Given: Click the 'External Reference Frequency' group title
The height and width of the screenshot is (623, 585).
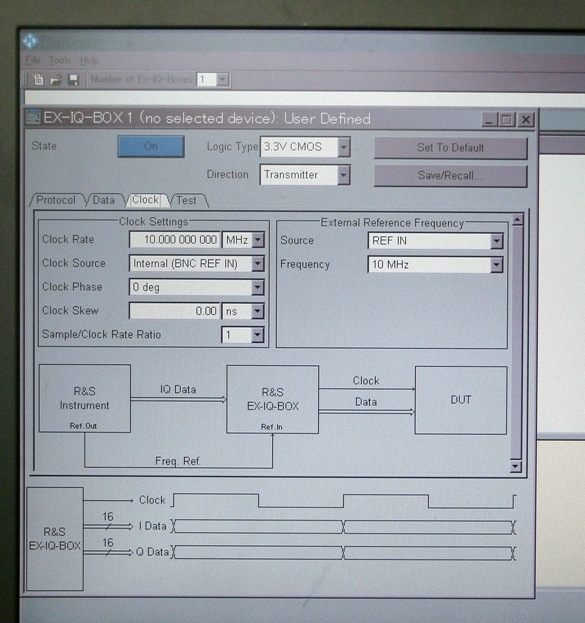Looking at the screenshot, I should (392, 223).
